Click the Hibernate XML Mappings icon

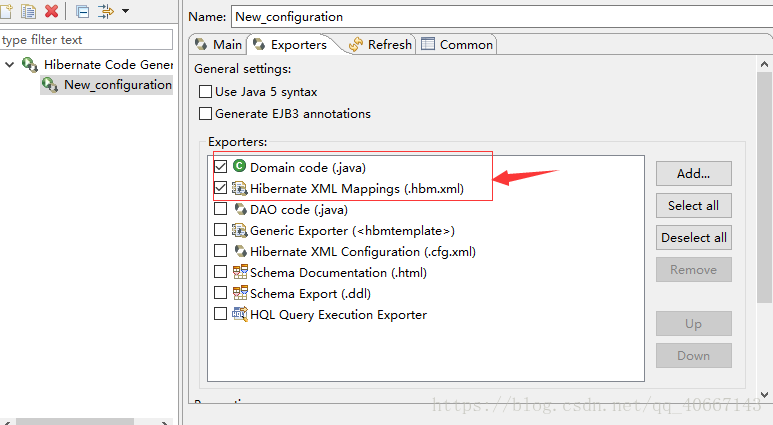(240, 188)
